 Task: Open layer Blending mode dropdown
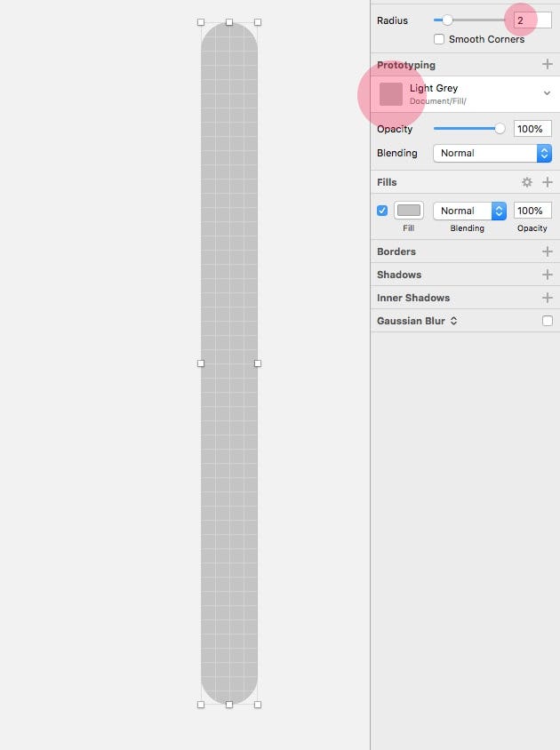pyautogui.click(x=492, y=153)
